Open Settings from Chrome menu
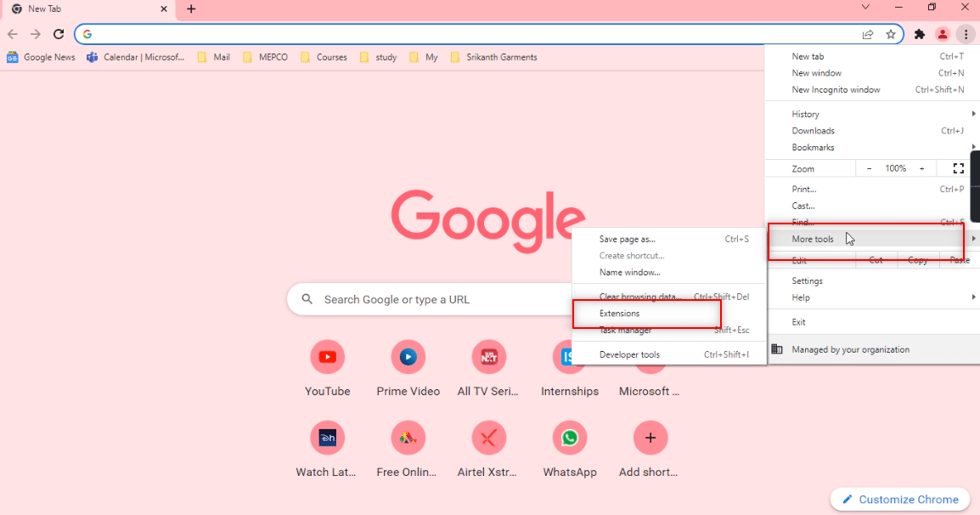The width and height of the screenshot is (980, 515). (872, 281)
